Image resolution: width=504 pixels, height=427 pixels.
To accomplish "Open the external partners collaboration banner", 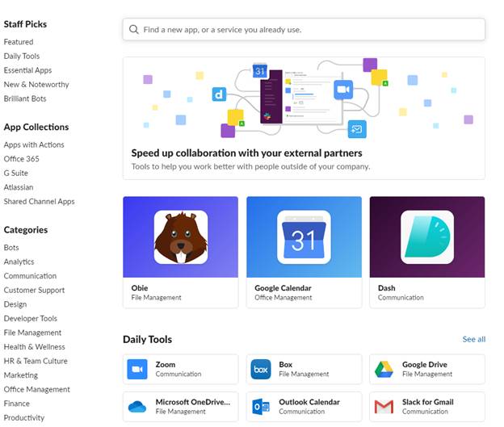I will coord(304,118).
